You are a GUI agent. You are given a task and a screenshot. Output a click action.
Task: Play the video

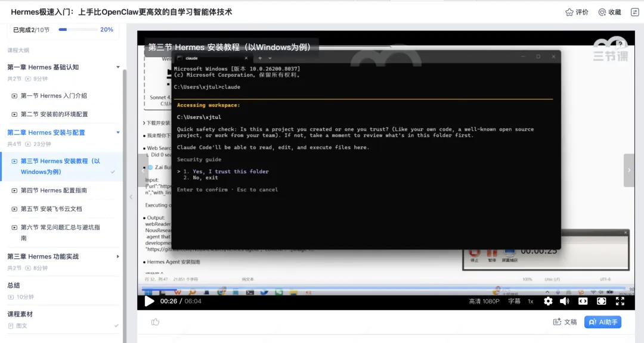tap(150, 301)
